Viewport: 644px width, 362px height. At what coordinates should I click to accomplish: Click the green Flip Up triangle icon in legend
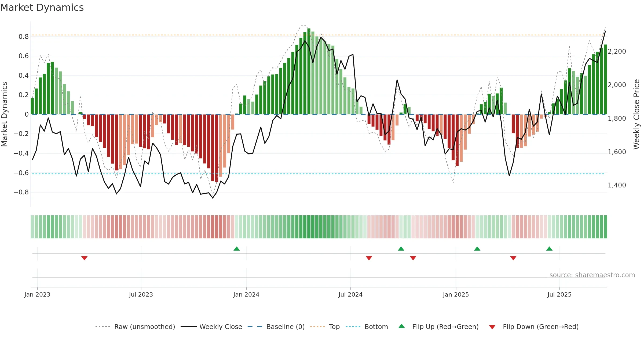(x=402, y=326)
